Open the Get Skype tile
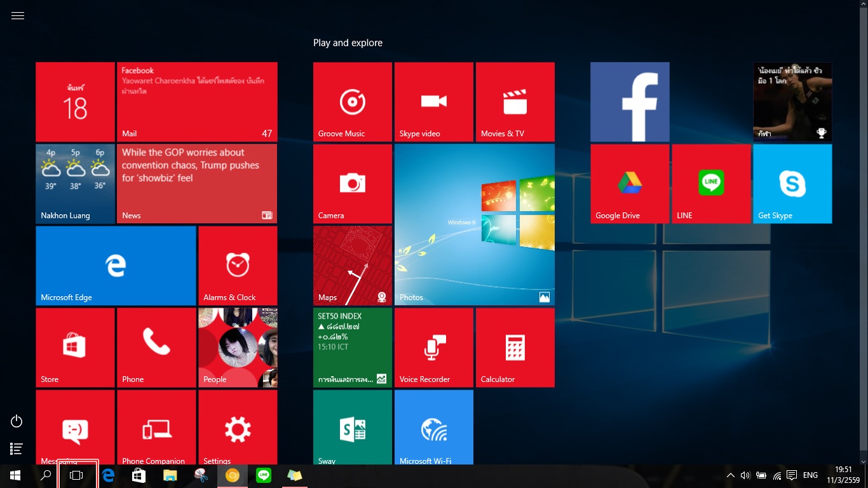This screenshot has height=488, width=868. (792, 184)
